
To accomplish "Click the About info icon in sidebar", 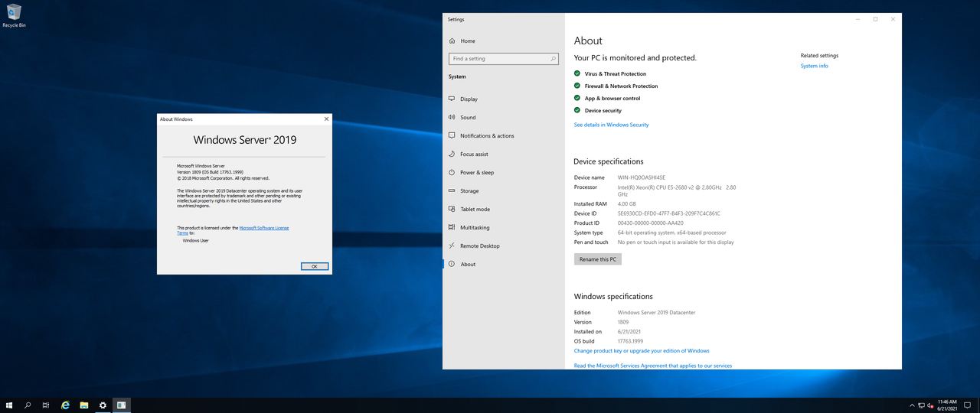I will pos(452,264).
